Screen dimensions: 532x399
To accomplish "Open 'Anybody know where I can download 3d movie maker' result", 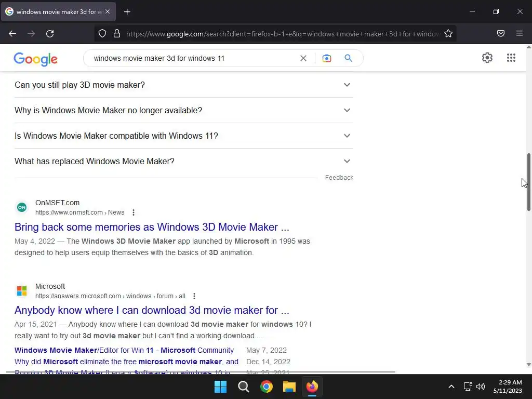I will (152, 310).
